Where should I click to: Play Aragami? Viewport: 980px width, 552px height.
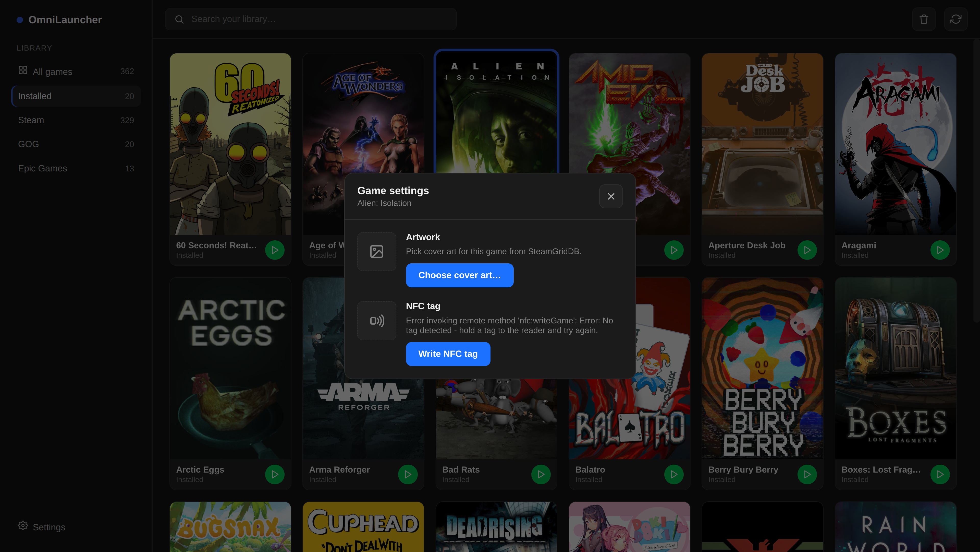(940, 250)
